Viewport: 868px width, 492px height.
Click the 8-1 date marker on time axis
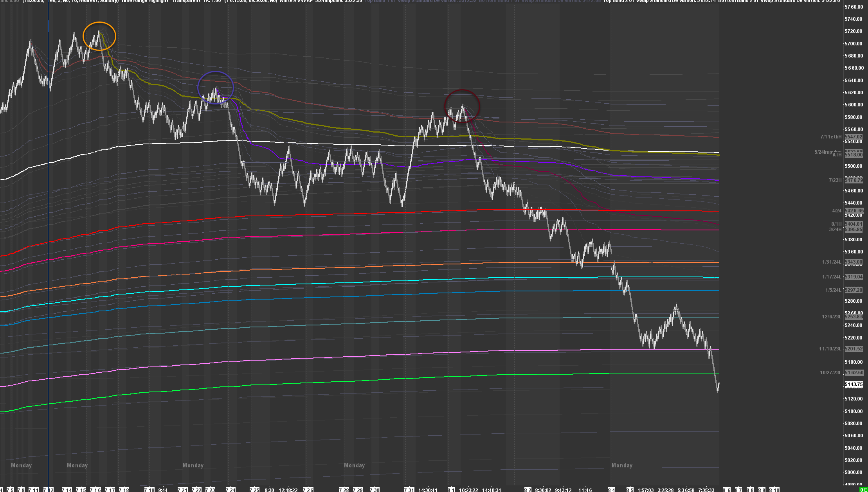451,490
